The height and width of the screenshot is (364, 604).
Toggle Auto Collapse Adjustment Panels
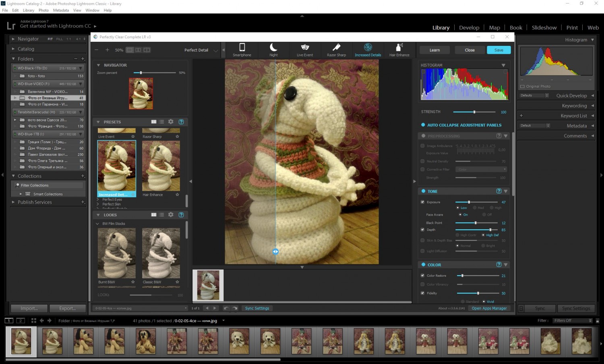tap(423, 125)
